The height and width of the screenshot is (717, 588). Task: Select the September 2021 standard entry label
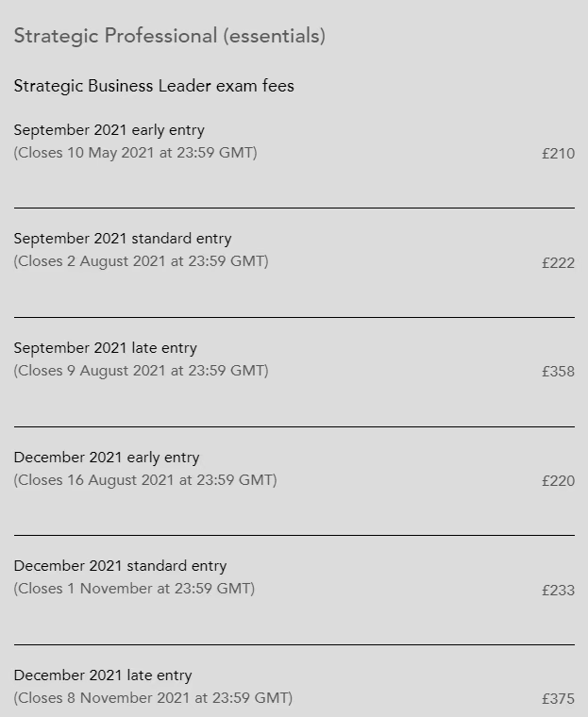(x=123, y=239)
